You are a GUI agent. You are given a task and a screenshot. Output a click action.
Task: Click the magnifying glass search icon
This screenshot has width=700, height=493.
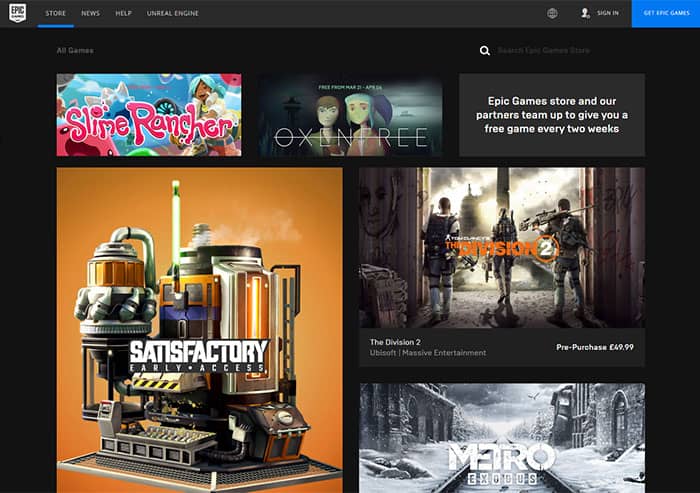point(485,50)
